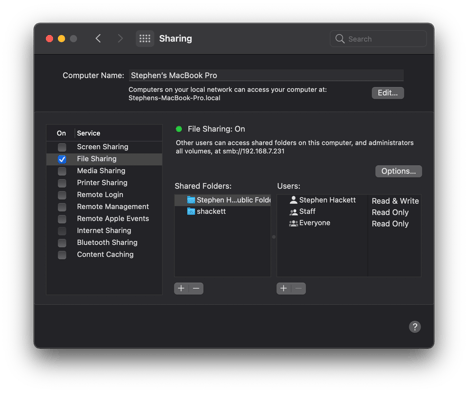Toggle the Internet Sharing checkbox
The height and width of the screenshot is (393, 468).
pyautogui.click(x=62, y=231)
